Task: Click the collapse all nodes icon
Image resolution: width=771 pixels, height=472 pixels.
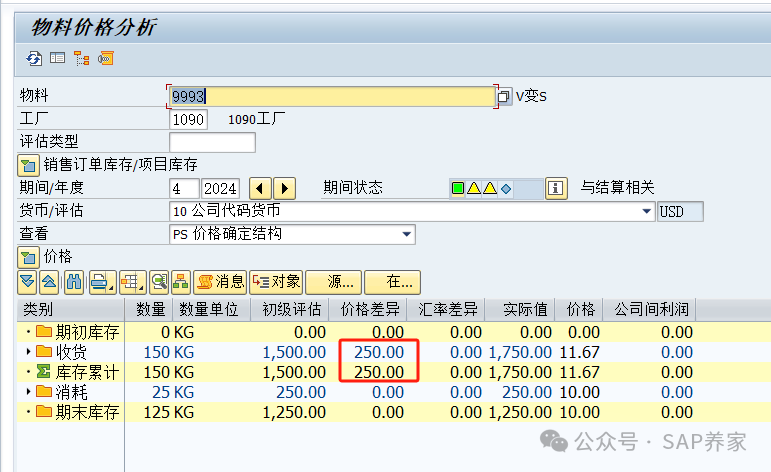Action: [x=49, y=282]
